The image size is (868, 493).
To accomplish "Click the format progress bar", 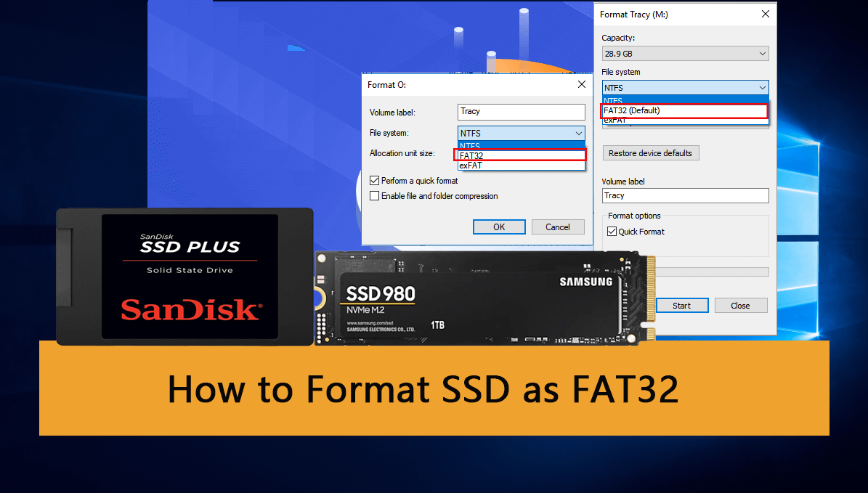I will [712, 272].
